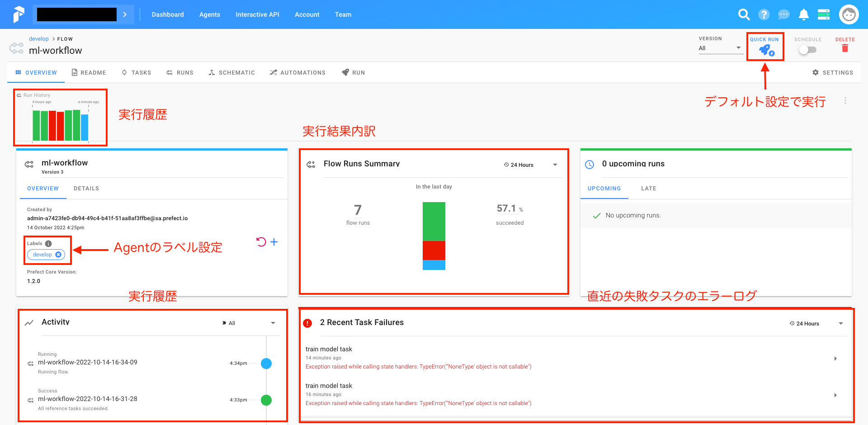Open the Dashboard menu item
Screen dimensions: 868x425
pyautogui.click(x=168, y=14)
